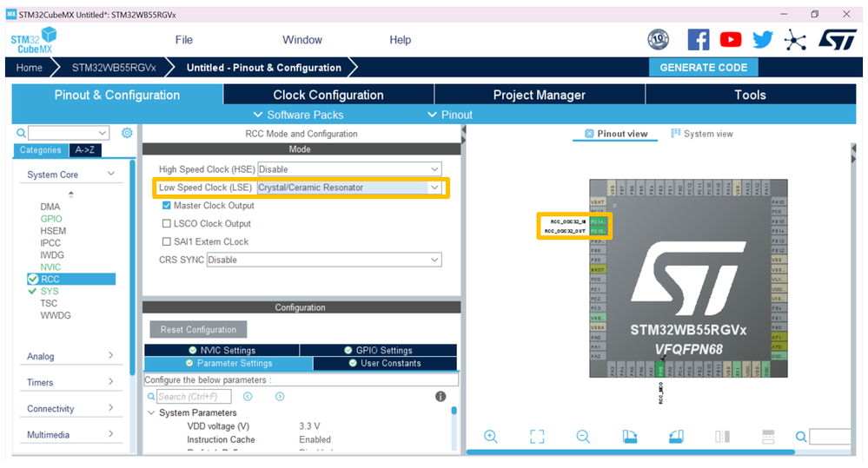Switch to the Clock Configuration tab
The width and height of the screenshot is (868, 468).
point(328,95)
